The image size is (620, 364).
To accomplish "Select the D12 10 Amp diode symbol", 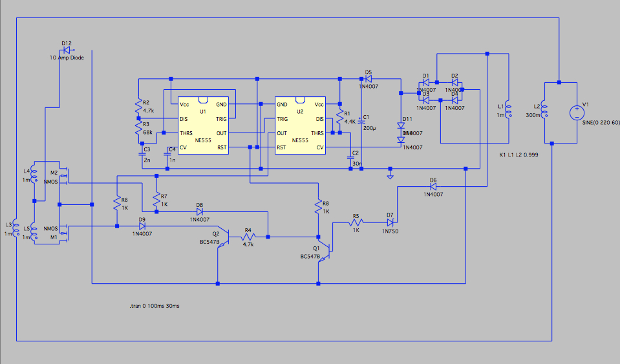I will [x=68, y=50].
